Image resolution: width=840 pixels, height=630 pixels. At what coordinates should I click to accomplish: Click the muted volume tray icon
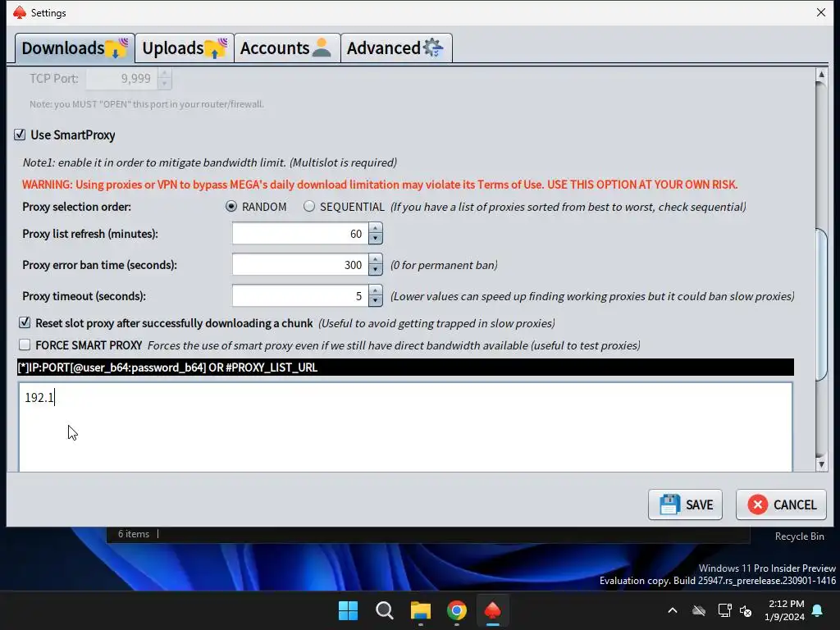745,610
